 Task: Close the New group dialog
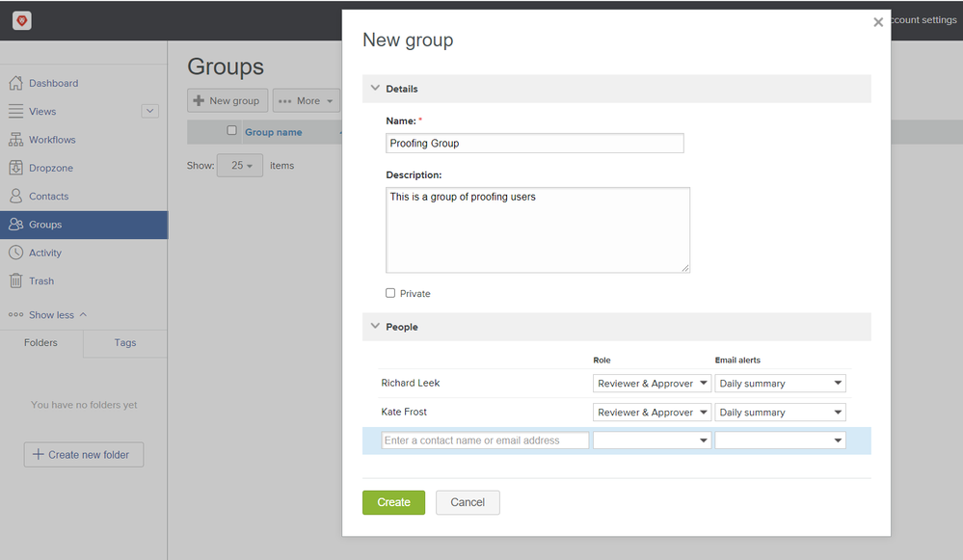877,22
